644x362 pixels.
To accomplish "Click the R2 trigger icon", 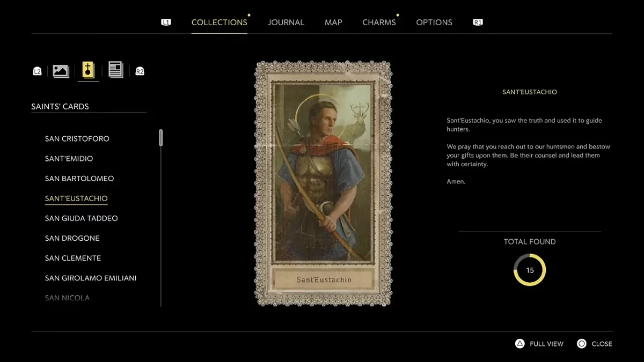I will click(140, 71).
